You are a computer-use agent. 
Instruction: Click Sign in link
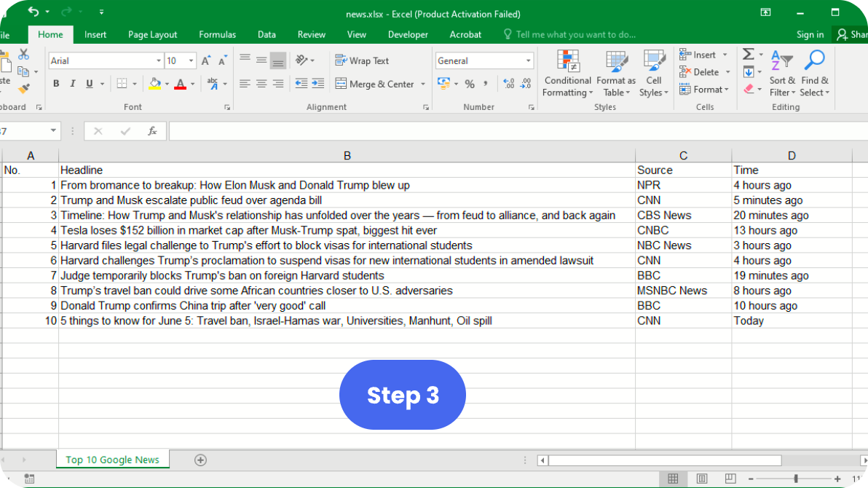pos(810,34)
